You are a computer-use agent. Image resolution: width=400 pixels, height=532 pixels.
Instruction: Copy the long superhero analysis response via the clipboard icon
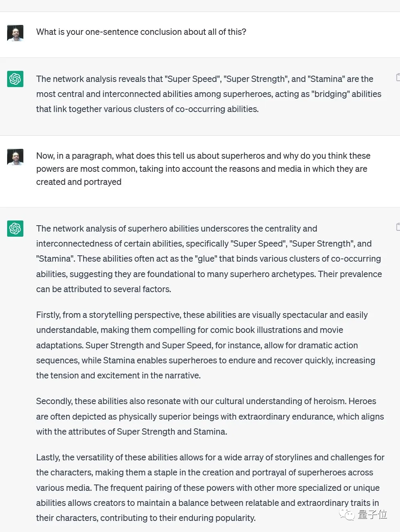tap(398, 227)
